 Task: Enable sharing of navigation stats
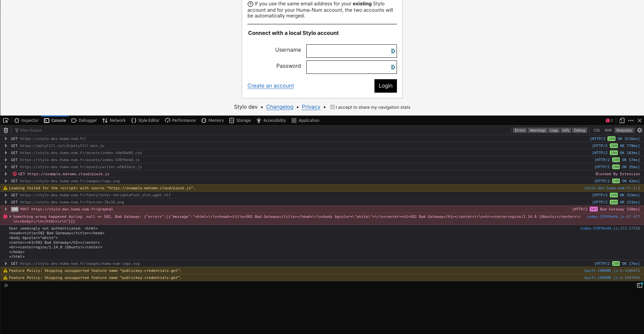coord(332,107)
